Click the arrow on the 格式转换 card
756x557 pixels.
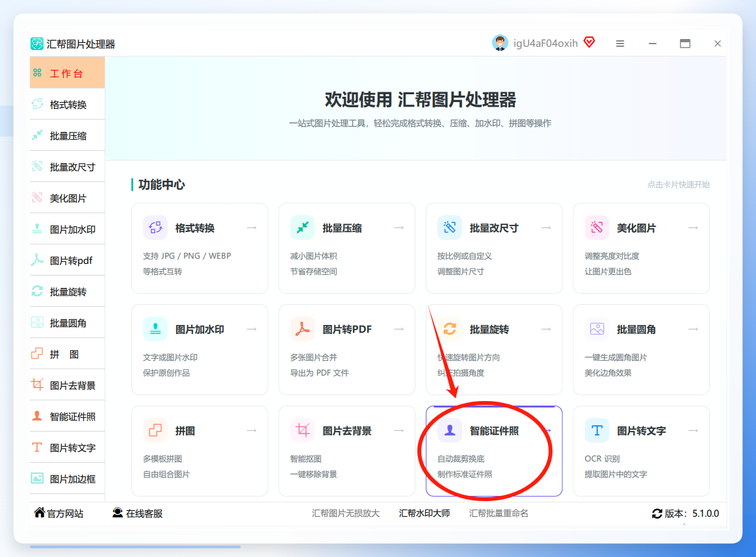pos(252,227)
